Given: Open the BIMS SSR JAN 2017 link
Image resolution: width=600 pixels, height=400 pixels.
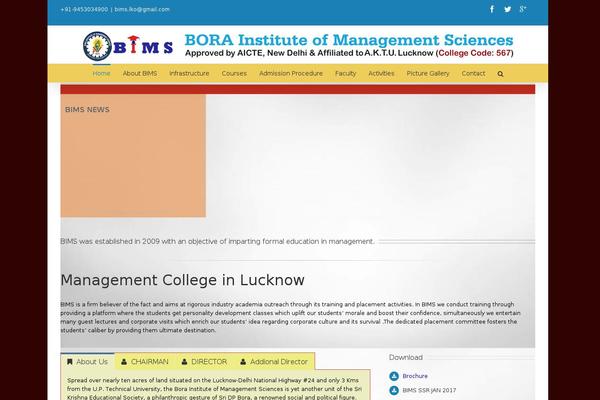Looking at the screenshot, I should [429, 390].
